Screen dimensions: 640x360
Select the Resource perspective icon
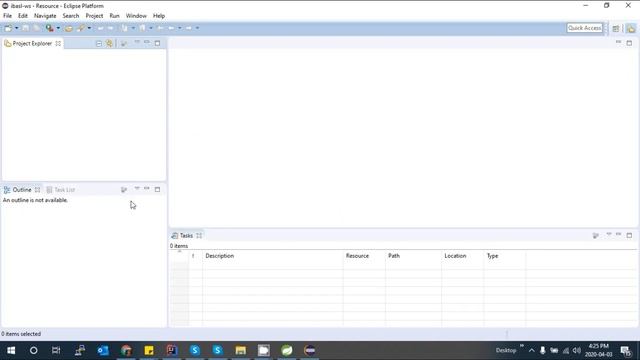pyautogui.click(x=631, y=29)
